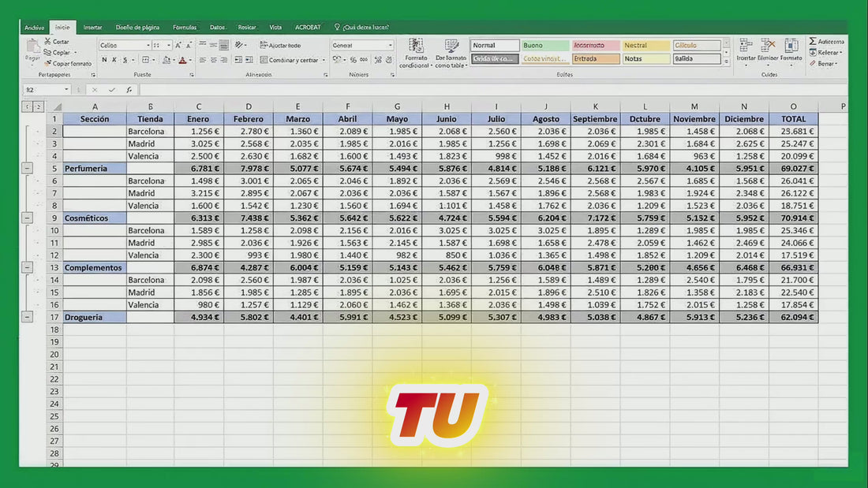The width and height of the screenshot is (868, 488).
Task: Click the Cortar (cut) scissors icon
Action: point(47,42)
